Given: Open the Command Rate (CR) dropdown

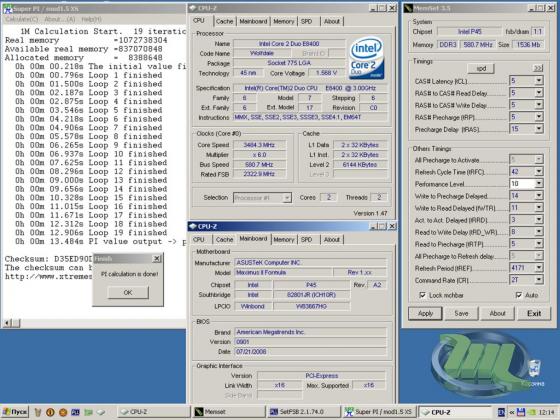Looking at the screenshot, I should pyautogui.click(x=539, y=280).
